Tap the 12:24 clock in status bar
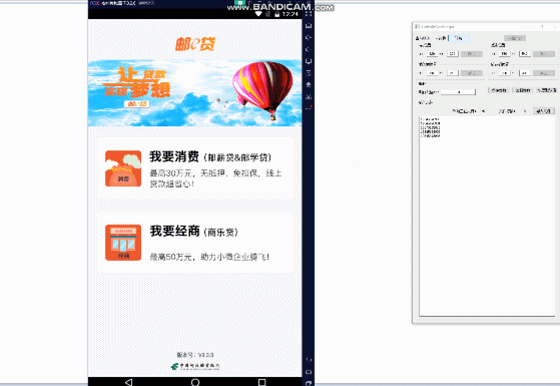The height and width of the screenshot is (386, 560). [x=290, y=14]
